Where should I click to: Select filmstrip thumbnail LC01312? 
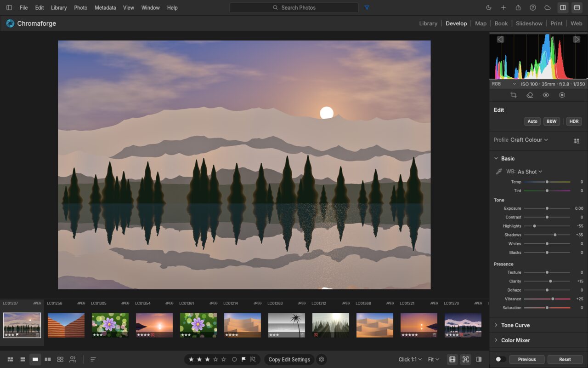click(331, 325)
